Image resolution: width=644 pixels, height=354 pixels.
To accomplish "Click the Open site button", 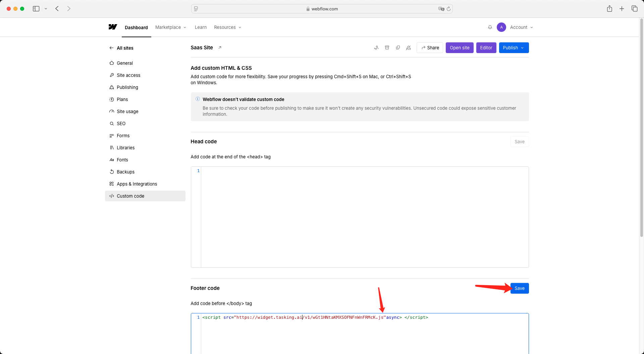I will [x=460, y=48].
